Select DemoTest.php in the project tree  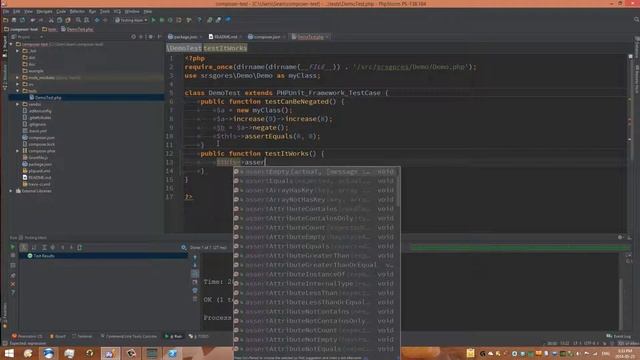(45, 98)
